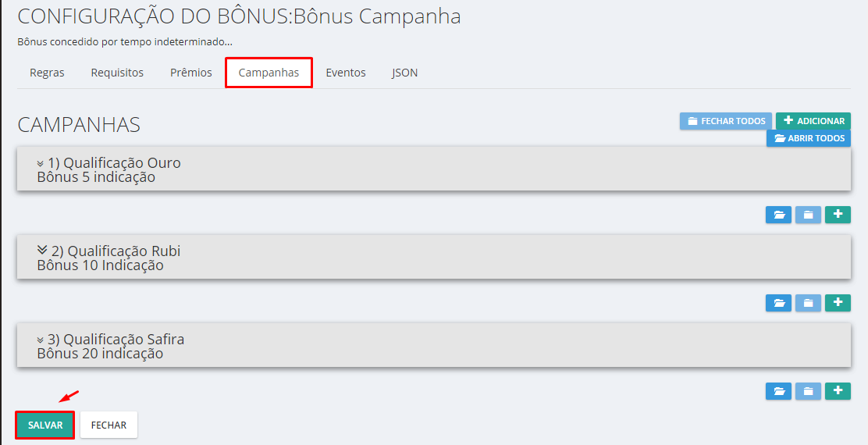This screenshot has height=445, width=868.
Task: Click open-folder icon below Qualificação Safira
Action: point(778,391)
